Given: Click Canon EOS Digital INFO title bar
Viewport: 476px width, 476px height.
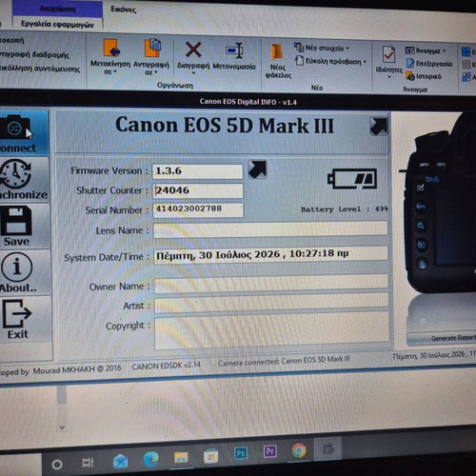Looking at the screenshot, I should point(248,102).
